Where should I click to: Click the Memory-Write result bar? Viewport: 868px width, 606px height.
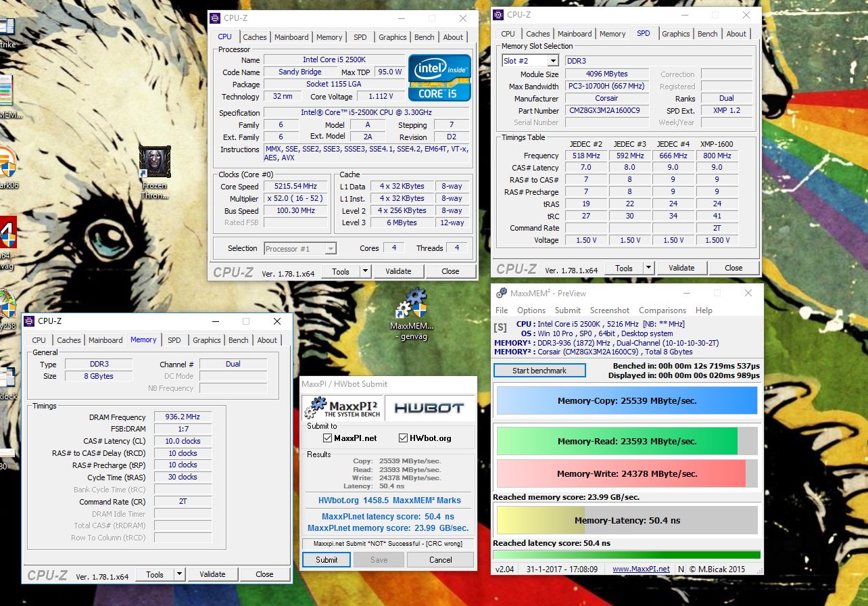(627, 473)
